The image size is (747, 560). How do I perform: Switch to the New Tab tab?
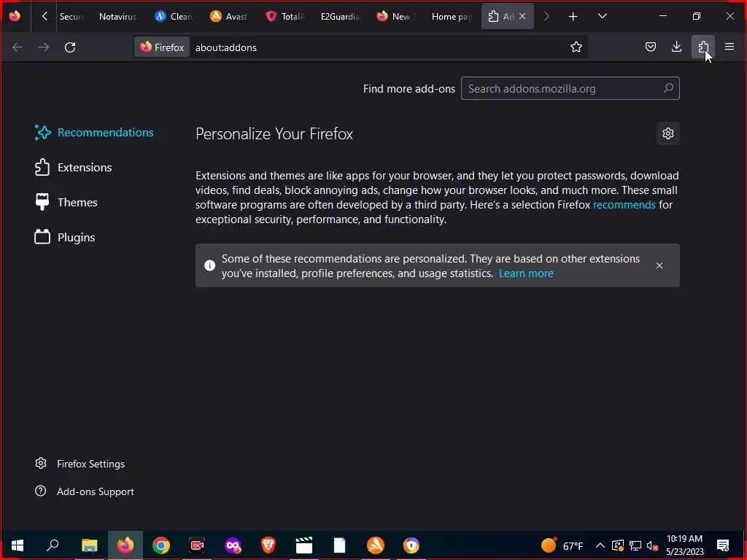[396, 16]
